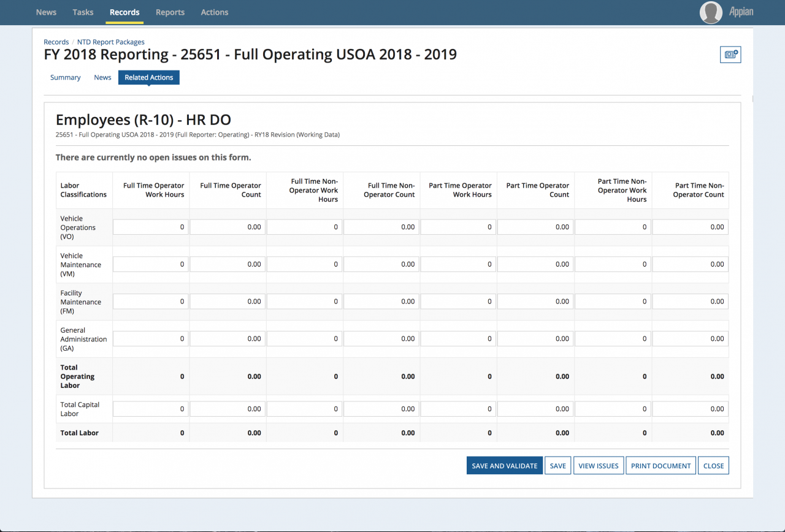The image size is (785, 532).
Task: Edit Vehicle Maintenance Full Time Operator Work Hours
Action: coord(151,265)
